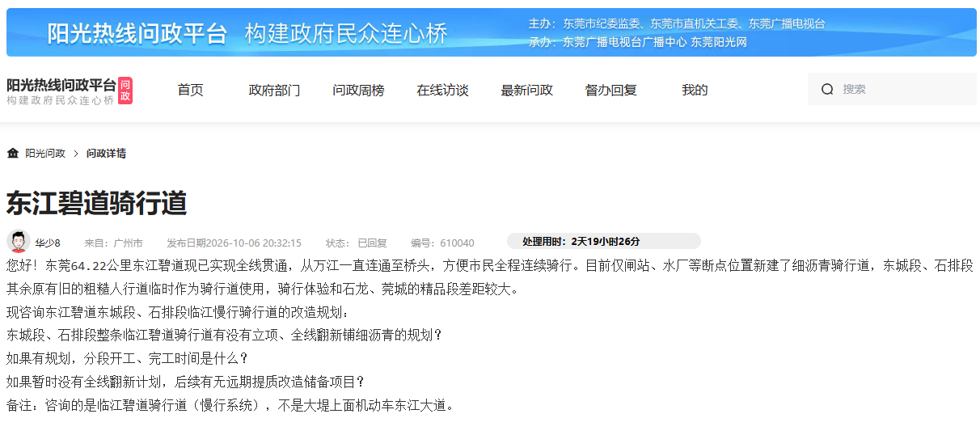Open the 政府部门 menu item
Viewport: 980px width, 435px height.
(274, 90)
